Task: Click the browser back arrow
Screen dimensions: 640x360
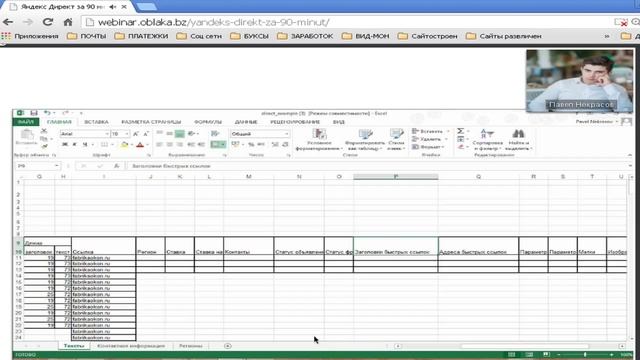Action: pos(8,22)
